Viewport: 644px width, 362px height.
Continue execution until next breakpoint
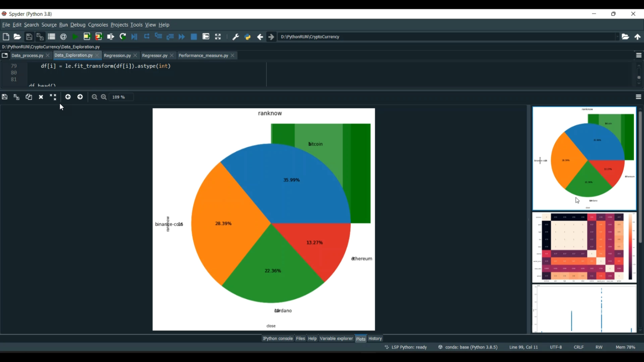pyautogui.click(x=182, y=37)
